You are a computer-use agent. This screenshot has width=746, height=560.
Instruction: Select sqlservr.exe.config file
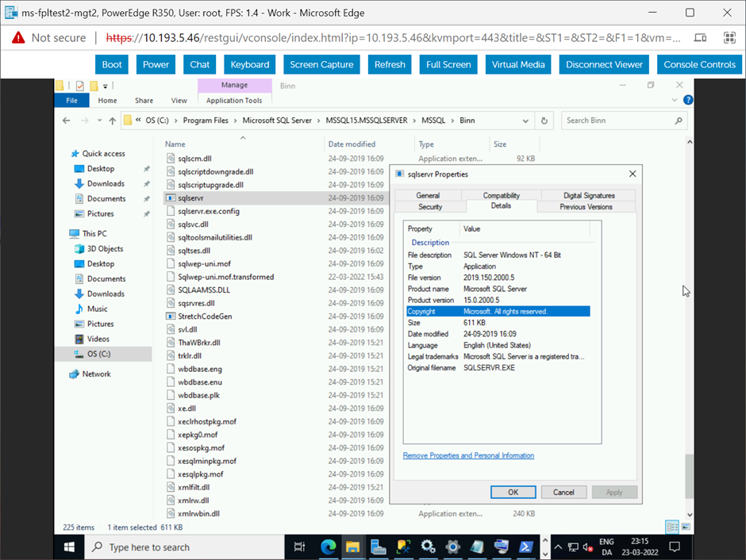(209, 211)
